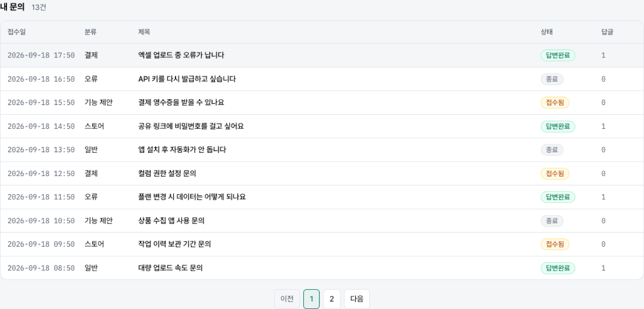Click category 결제 in the 엑셀 업로드 row
The image size is (644, 309).
91,55
